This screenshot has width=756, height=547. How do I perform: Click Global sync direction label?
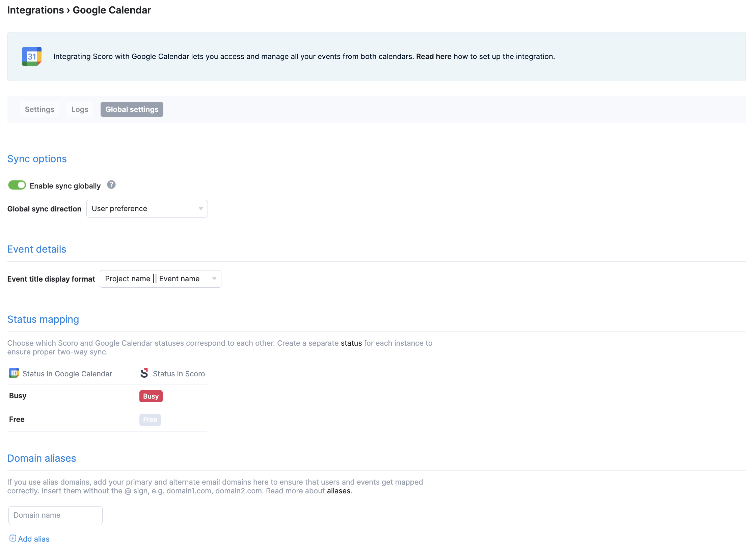(x=45, y=209)
